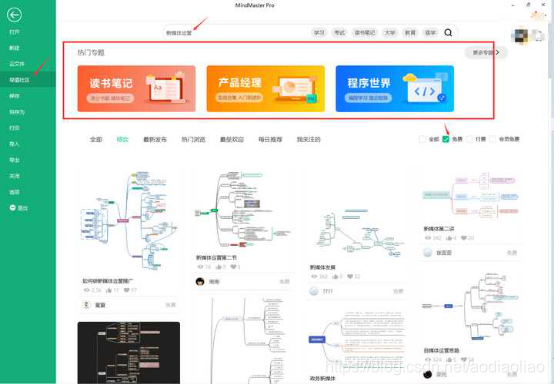Click the heart icon on 如何做新媒体运营推广 card
This screenshot has height=385, width=554.
coord(126,290)
